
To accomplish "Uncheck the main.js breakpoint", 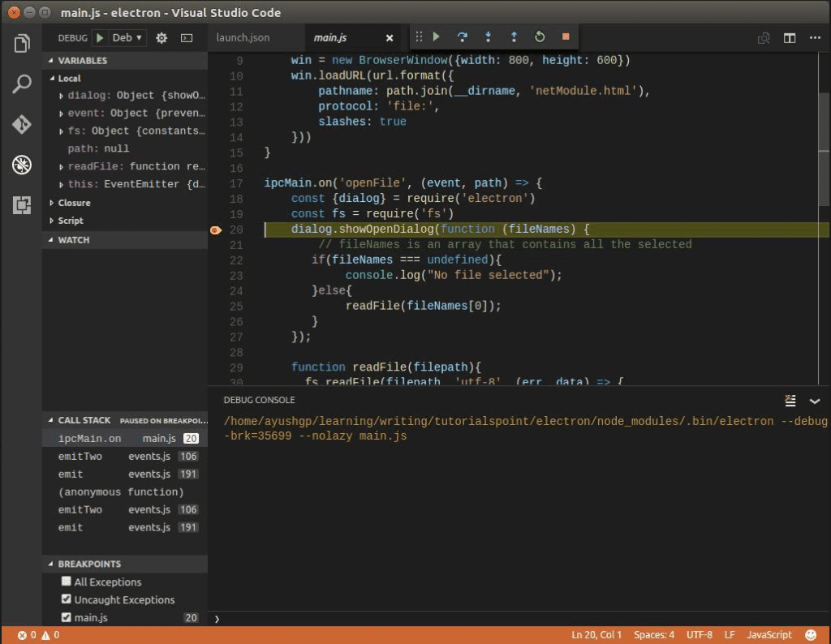I will coord(66,617).
